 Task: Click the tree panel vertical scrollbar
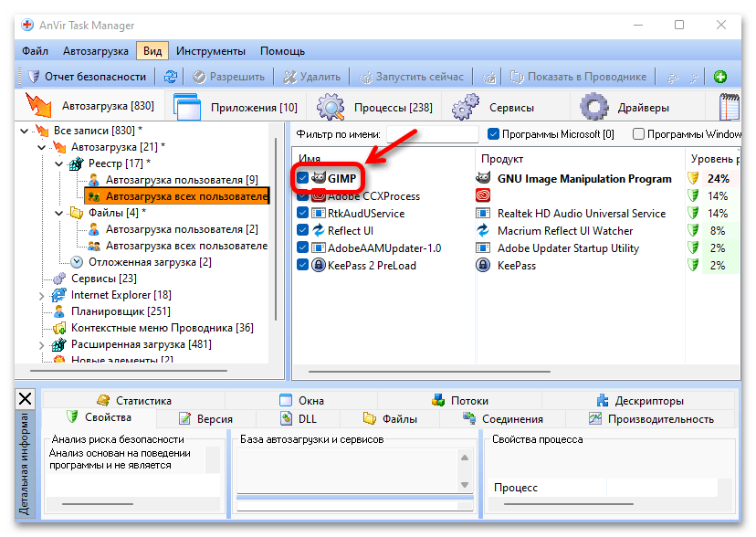[x=276, y=229]
